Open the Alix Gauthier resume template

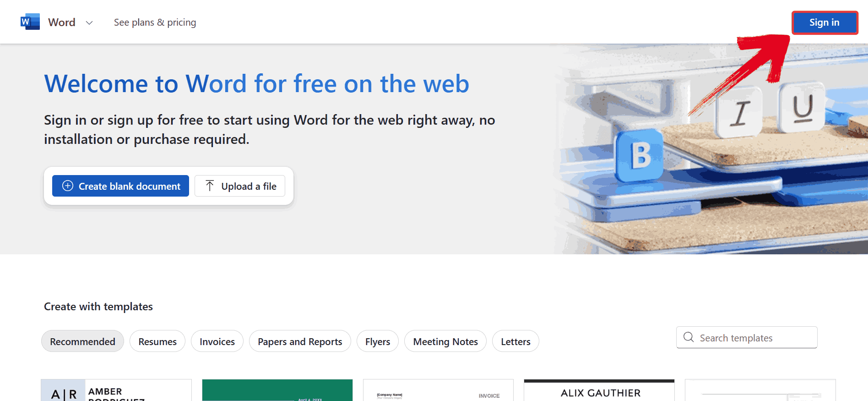tap(599, 390)
